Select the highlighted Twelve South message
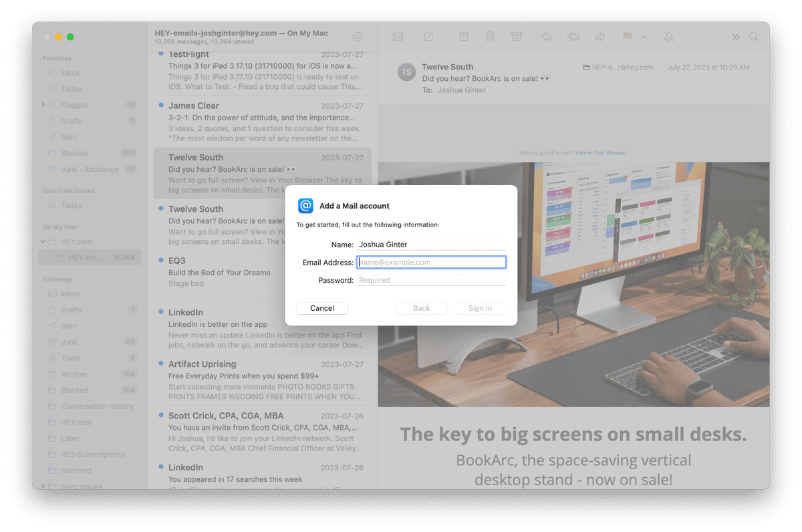 [263, 173]
